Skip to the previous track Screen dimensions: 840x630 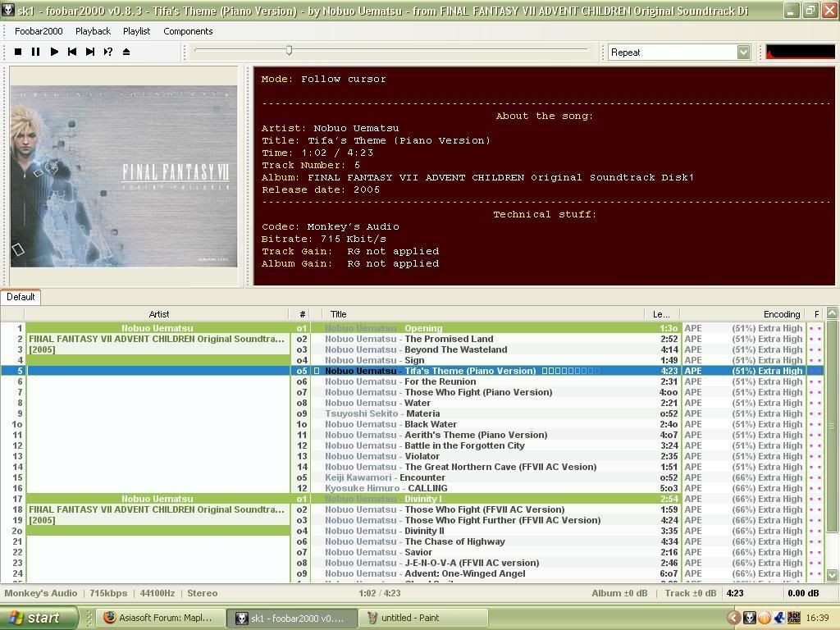click(x=72, y=52)
